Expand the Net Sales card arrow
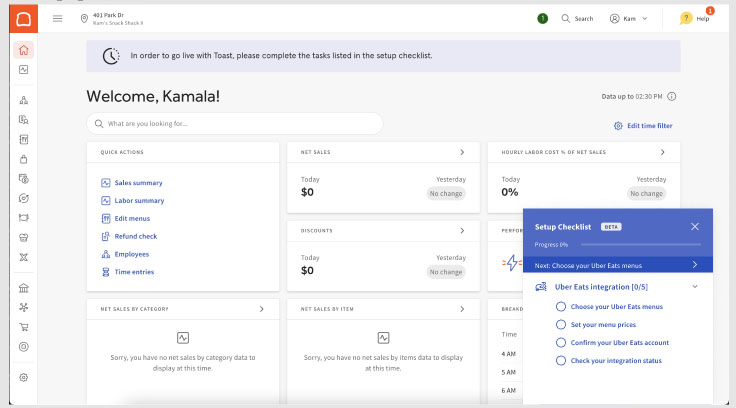Viewport: 736px width, 408px height. 462,152
